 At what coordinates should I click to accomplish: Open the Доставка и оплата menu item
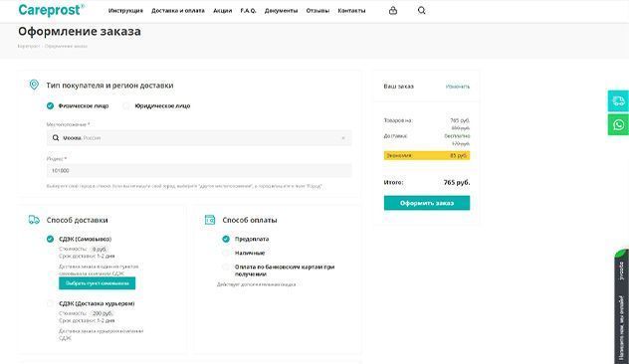coord(178,11)
